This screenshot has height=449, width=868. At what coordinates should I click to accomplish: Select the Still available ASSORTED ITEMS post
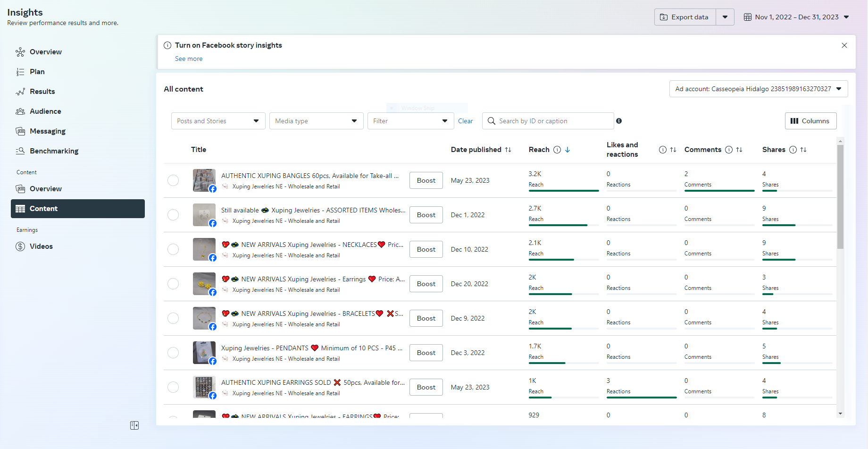(x=173, y=215)
